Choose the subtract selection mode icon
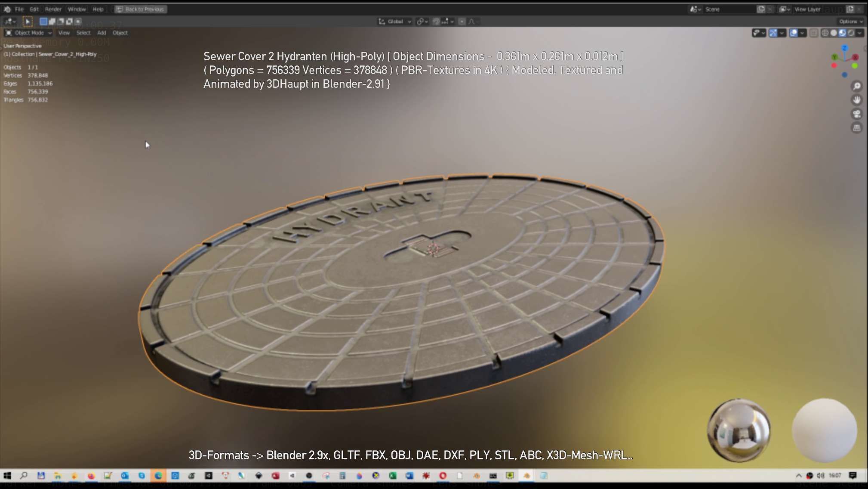The image size is (868, 489). (x=61, y=21)
